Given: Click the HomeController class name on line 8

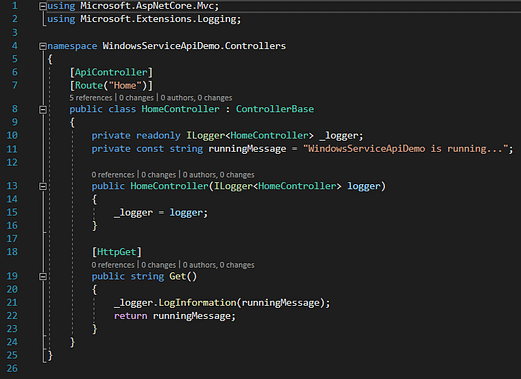Looking at the screenshot, I should coord(180,109).
